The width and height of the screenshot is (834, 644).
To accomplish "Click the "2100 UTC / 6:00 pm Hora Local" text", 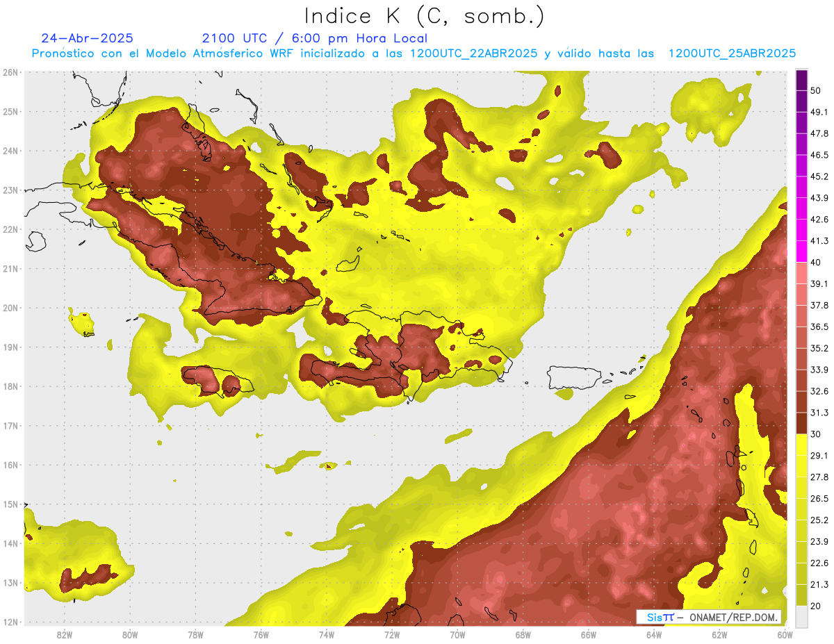I will 315,38.
